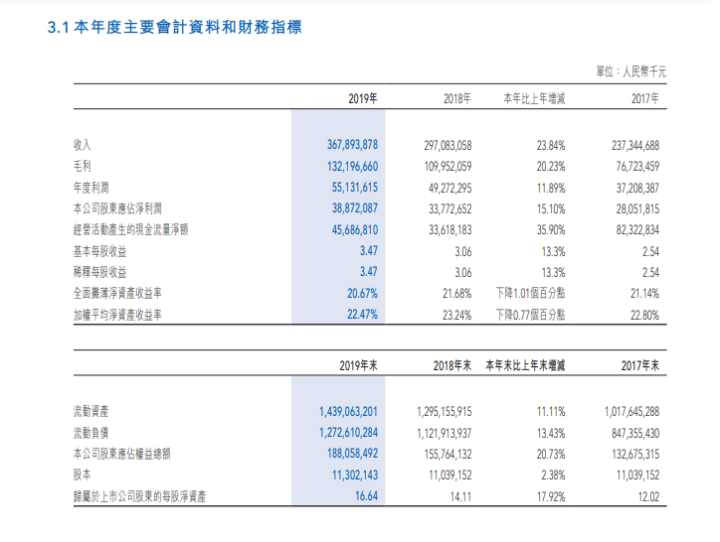Click revenue value 297,083,058

[x=448, y=146]
